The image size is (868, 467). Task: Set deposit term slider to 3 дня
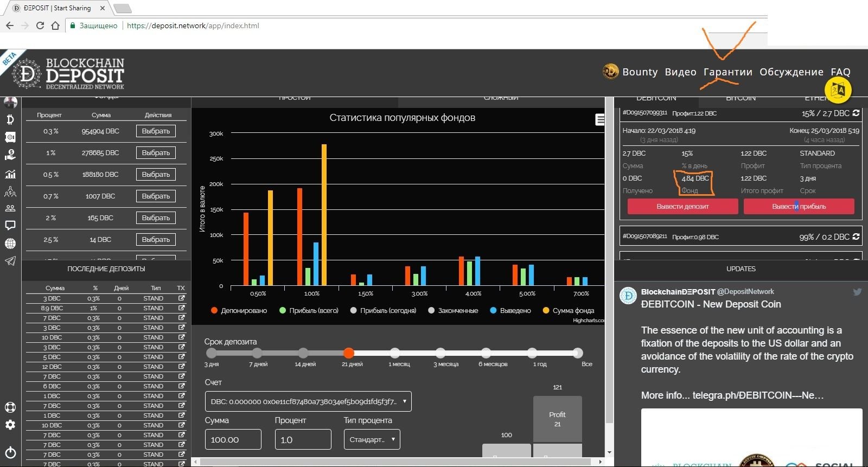[212, 353]
